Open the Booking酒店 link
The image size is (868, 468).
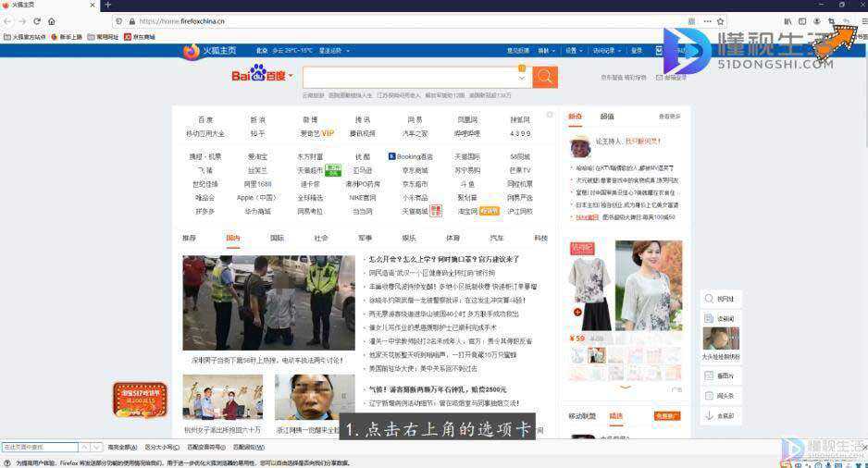(411, 156)
